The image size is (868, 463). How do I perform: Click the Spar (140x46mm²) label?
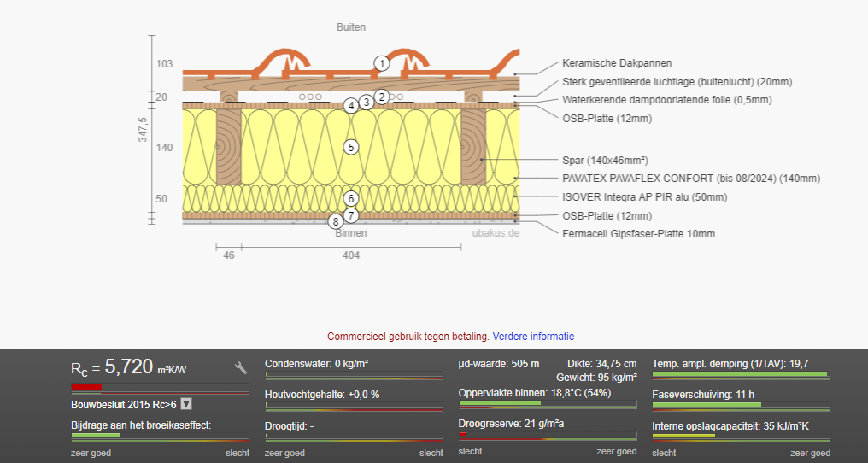click(x=605, y=161)
